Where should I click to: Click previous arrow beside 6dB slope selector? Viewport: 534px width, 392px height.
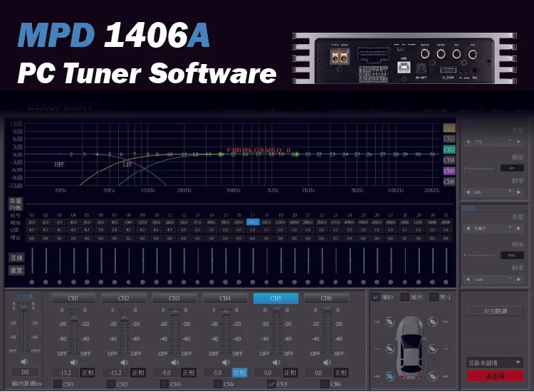(x=468, y=192)
